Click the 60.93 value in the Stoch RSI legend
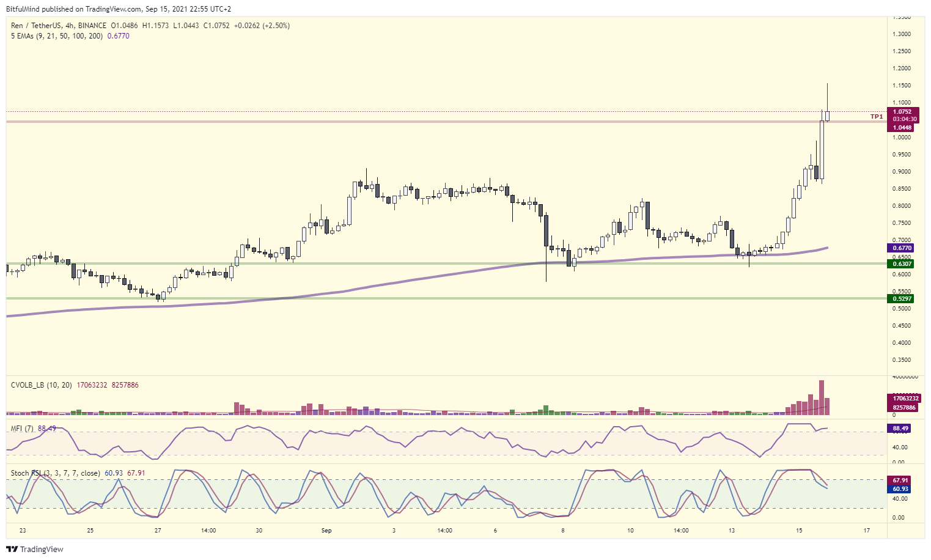 point(114,473)
